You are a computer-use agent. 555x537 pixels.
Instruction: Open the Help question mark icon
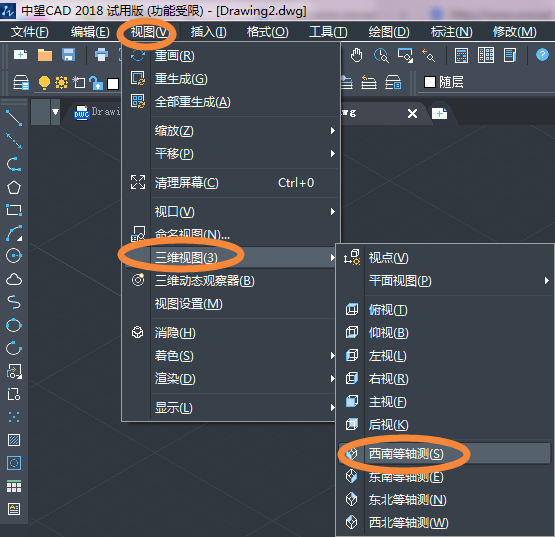pyautogui.click(x=542, y=55)
